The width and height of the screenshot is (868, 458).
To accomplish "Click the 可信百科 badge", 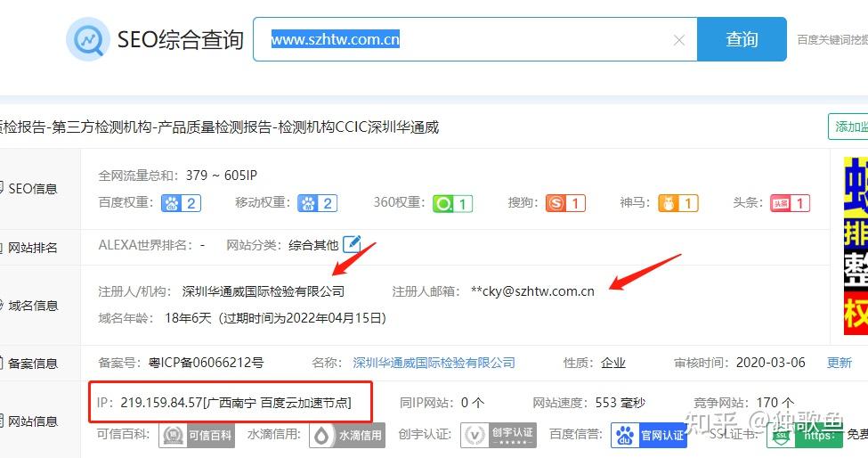I will 197,436.
